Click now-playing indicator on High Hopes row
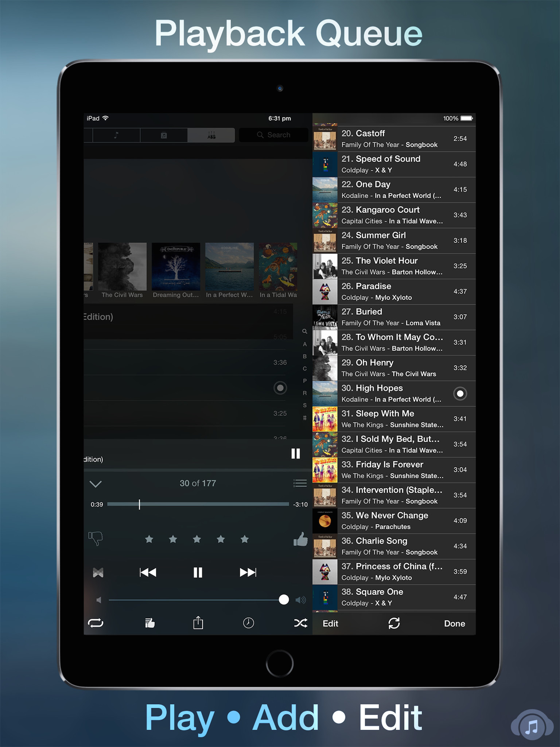The width and height of the screenshot is (560, 747). 460,394
